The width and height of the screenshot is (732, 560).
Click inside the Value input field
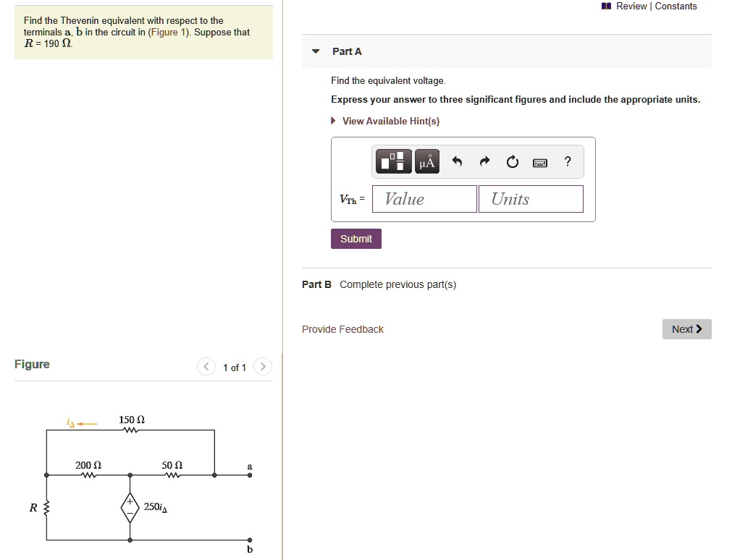pyautogui.click(x=424, y=199)
